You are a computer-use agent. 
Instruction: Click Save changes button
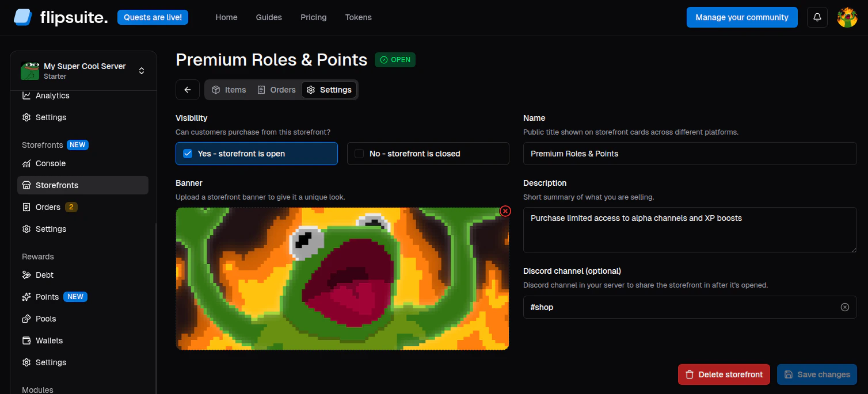point(817,374)
